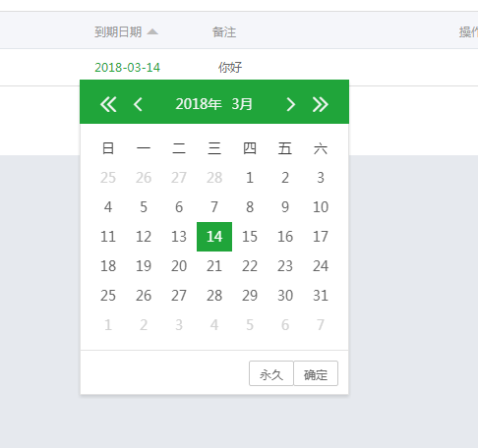
Task: Choose date 8 in the calendar
Action: [250, 207]
